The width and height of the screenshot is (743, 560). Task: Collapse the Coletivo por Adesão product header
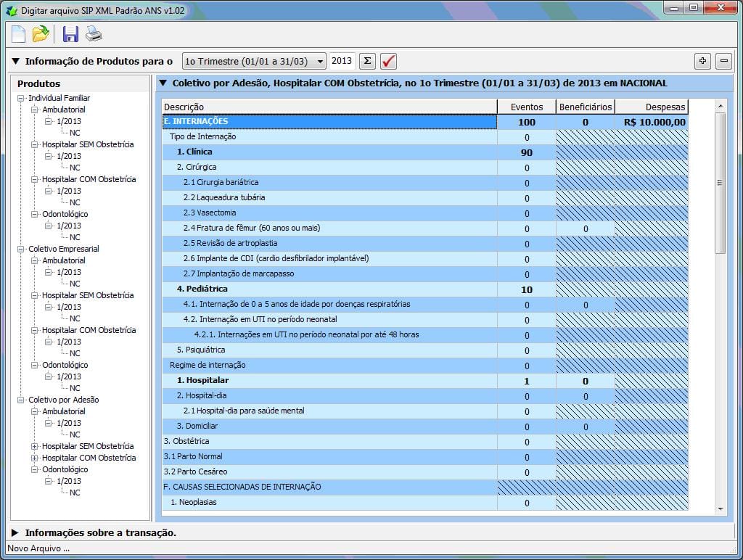(163, 83)
